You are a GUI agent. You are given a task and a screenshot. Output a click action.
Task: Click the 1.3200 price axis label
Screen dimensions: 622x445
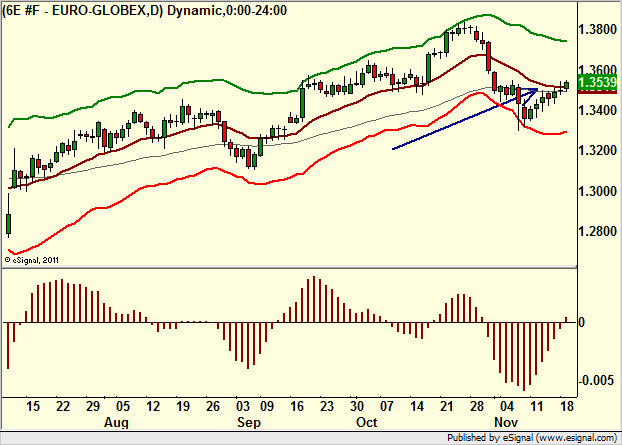pos(598,150)
